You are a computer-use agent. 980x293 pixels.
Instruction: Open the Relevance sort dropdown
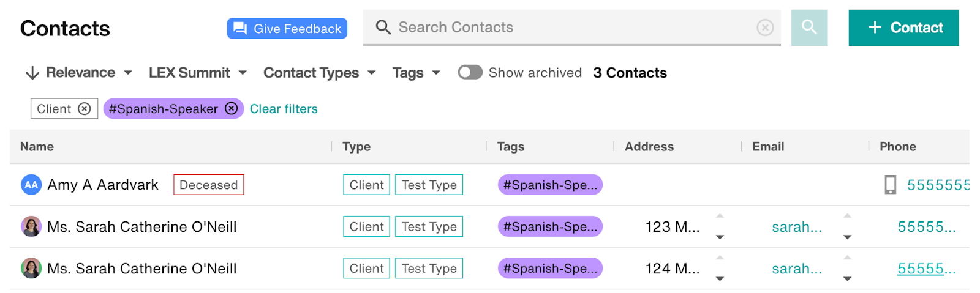pos(89,72)
